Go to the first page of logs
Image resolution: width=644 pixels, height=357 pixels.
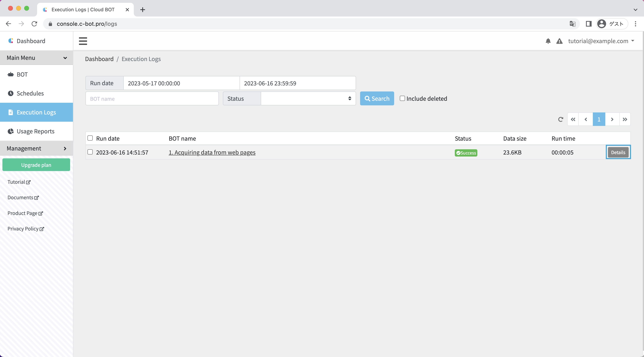click(573, 119)
